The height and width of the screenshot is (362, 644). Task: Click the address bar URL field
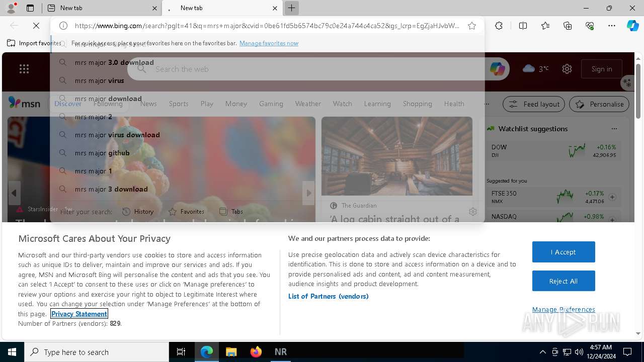pos(267,26)
